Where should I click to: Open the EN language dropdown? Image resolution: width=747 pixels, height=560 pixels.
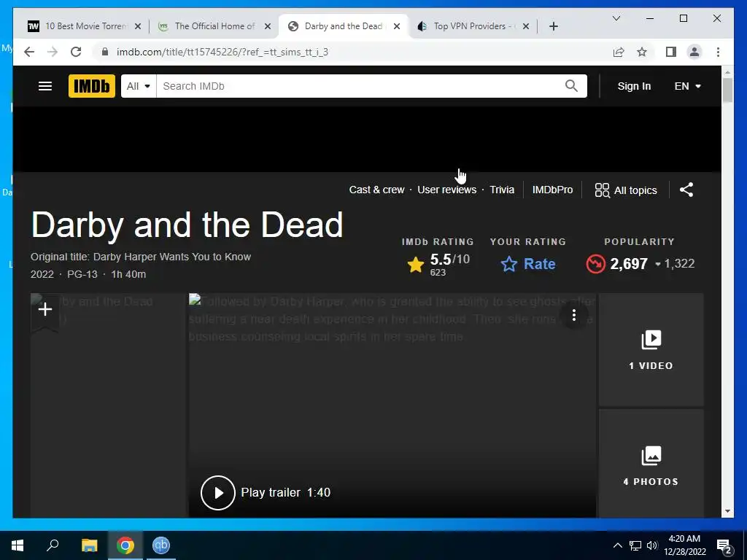(687, 86)
